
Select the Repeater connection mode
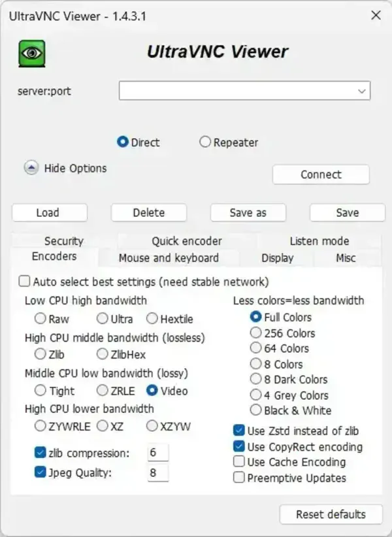click(x=205, y=142)
